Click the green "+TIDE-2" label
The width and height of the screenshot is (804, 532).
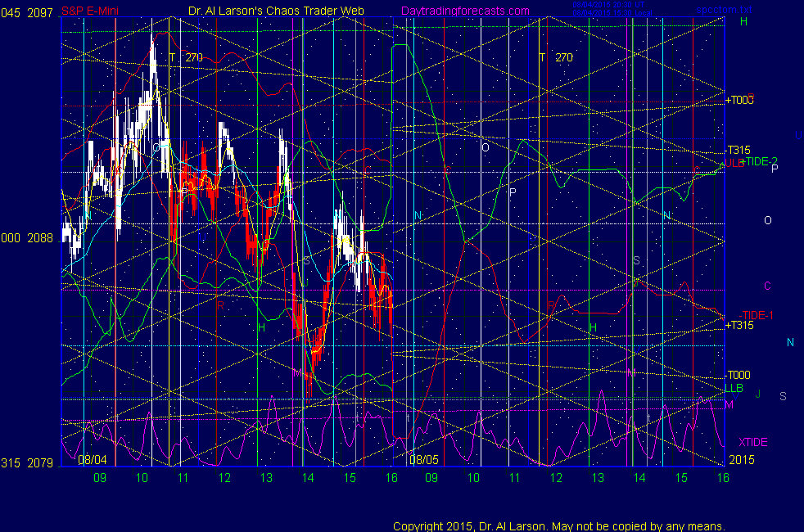point(760,161)
